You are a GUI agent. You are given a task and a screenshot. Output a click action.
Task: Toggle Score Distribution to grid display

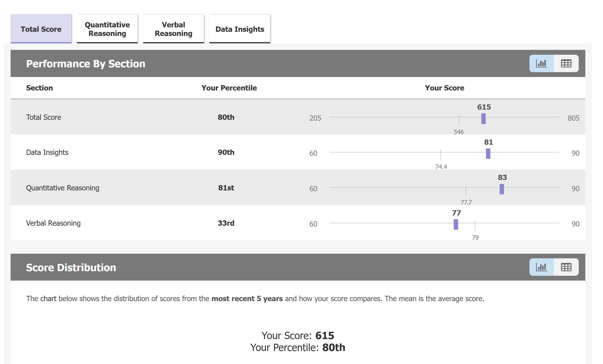click(566, 267)
